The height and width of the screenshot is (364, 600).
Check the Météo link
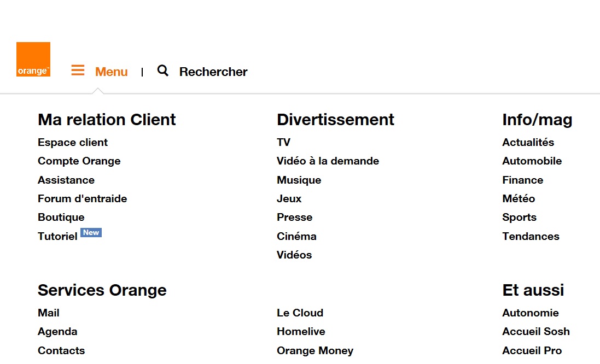pyautogui.click(x=519, y=198)
